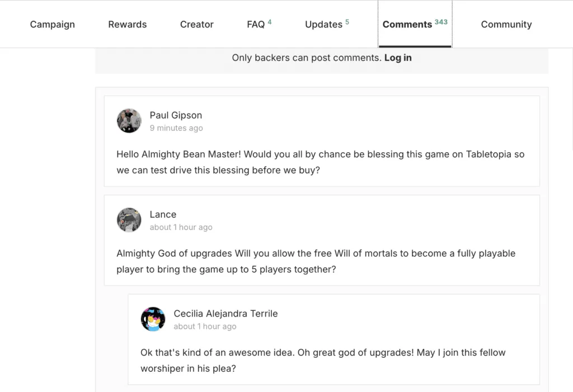Open Cecilia Alejandra Terrile's profile
The image size is (573, 392).
click(x=226, y=314)
